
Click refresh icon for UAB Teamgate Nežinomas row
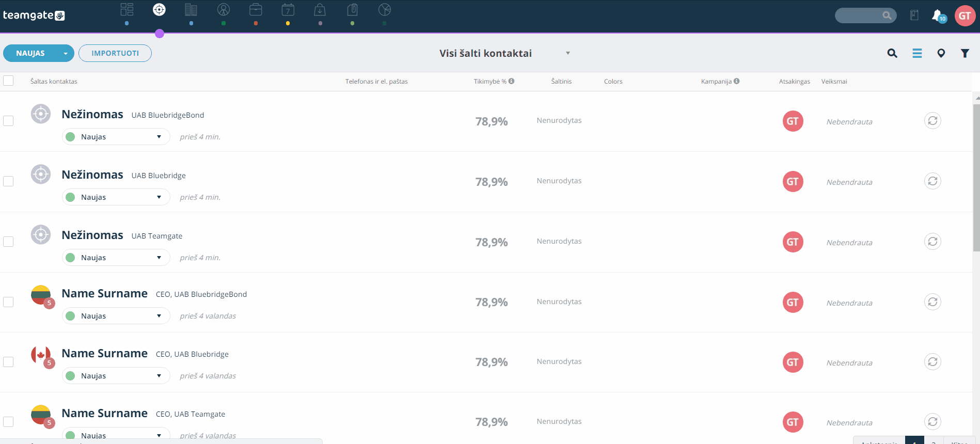pos(932,242)
